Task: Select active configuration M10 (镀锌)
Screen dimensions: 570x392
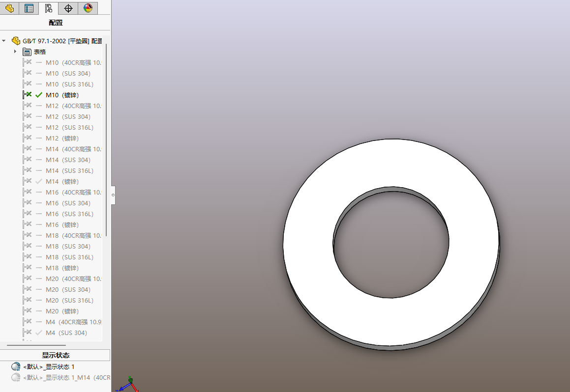Action: click(x=62, y=95)
